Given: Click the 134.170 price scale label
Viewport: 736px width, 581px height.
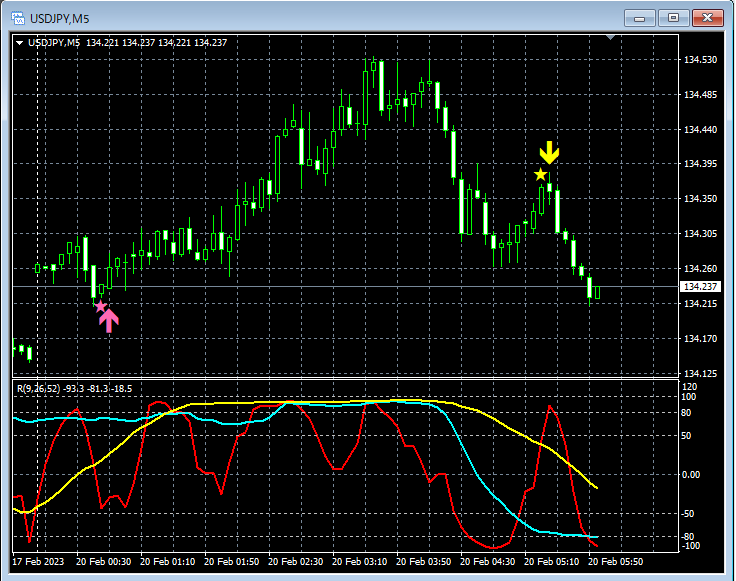Looking at the screenshot, I should (x=700, y=338).
